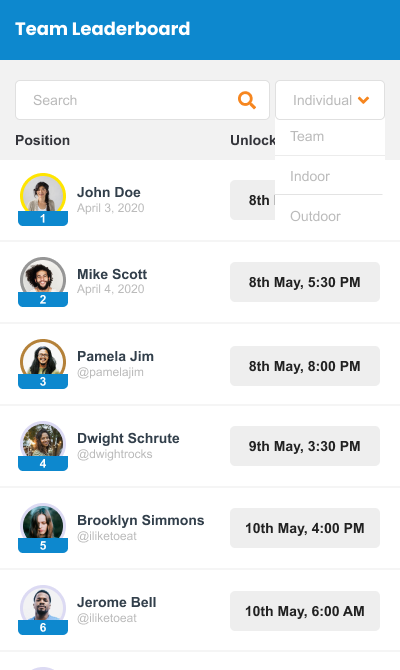Select Dwight Schrute's avatar image
The width and height of the screenshot is (400, 670).
(43, 442)
